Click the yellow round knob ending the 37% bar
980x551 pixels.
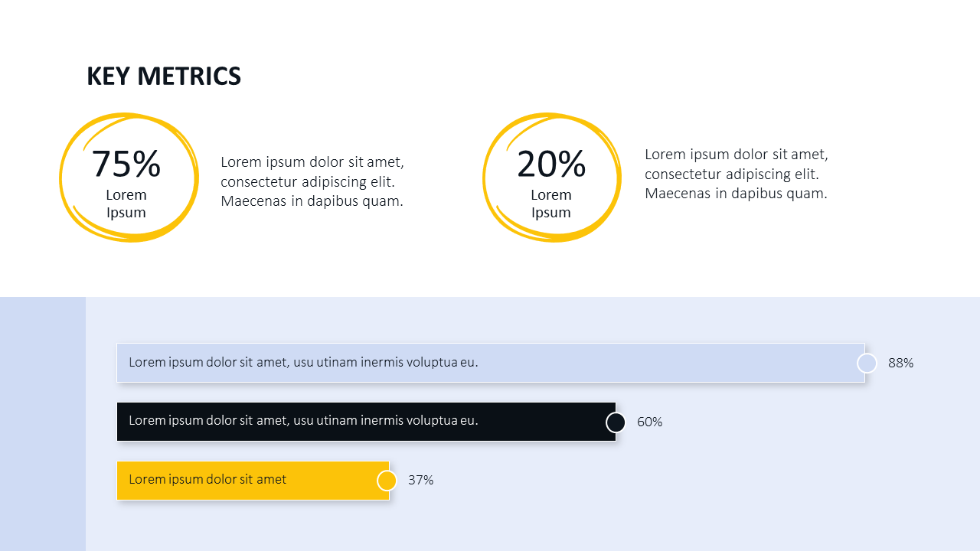click(387, 481)
